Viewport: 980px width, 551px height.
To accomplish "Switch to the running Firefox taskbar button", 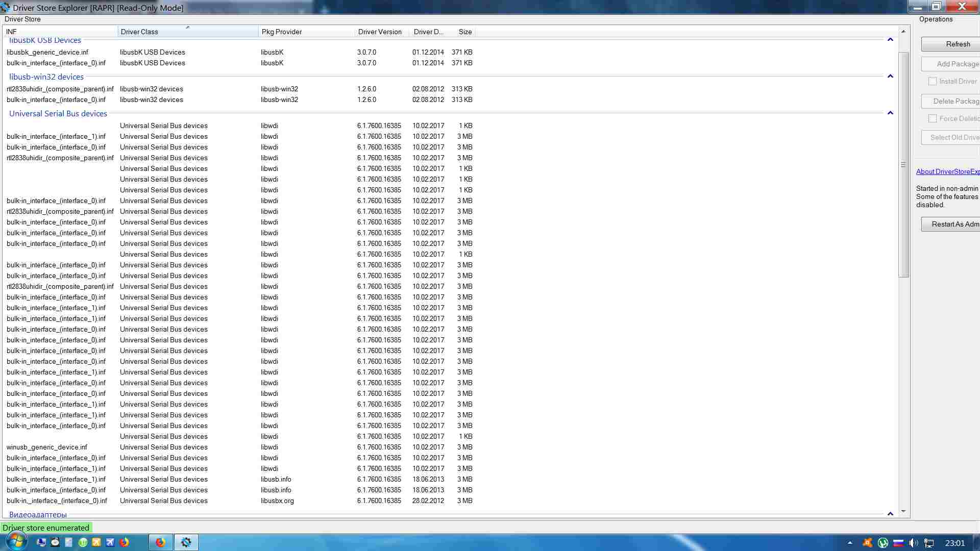I will pyautogui.click(x=160, y=542).
